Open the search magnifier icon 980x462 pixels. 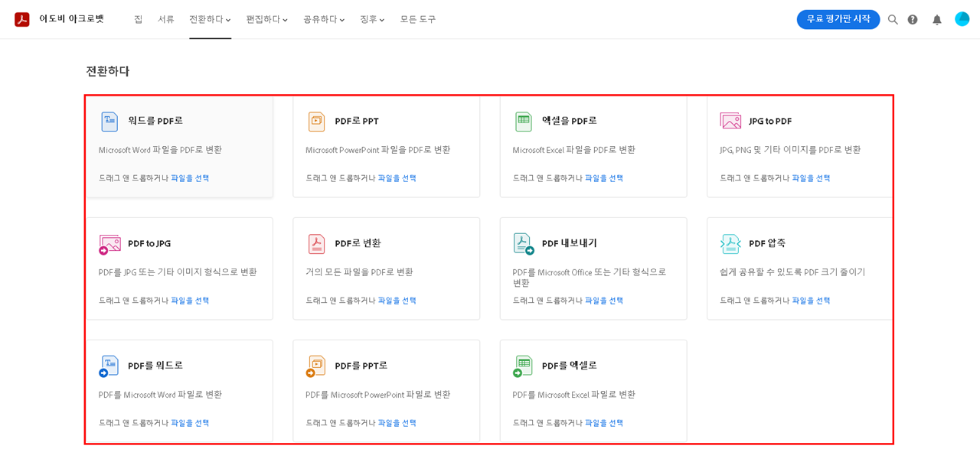click(x=893, y=19)
